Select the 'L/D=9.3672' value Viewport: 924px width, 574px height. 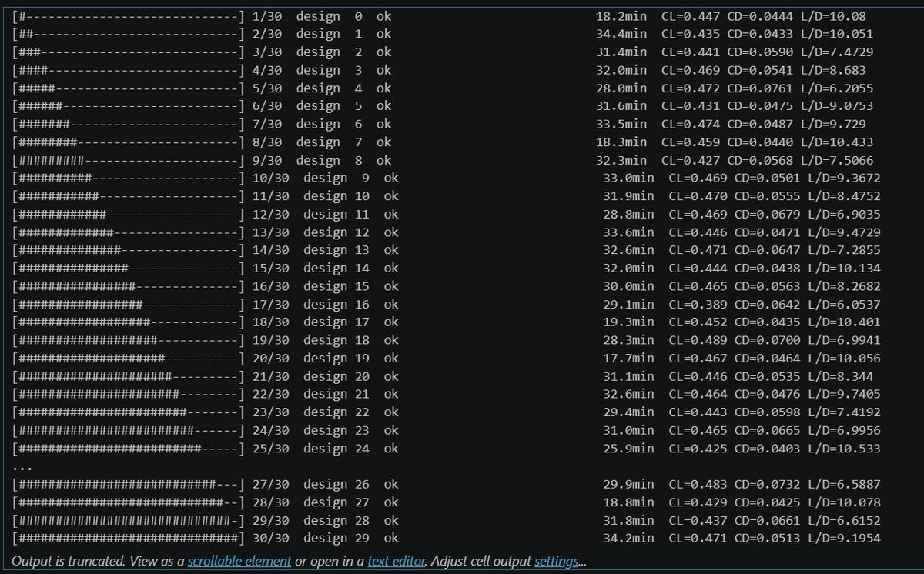coord(844,179)
